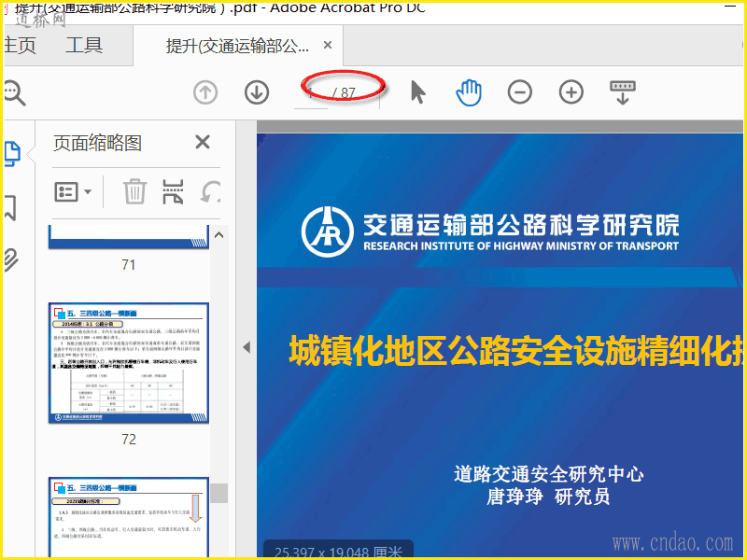The height and width of the screenshot is (560, 747).
Task: Click the 道路交通安全研究中心 text
Action: [549, 474]
